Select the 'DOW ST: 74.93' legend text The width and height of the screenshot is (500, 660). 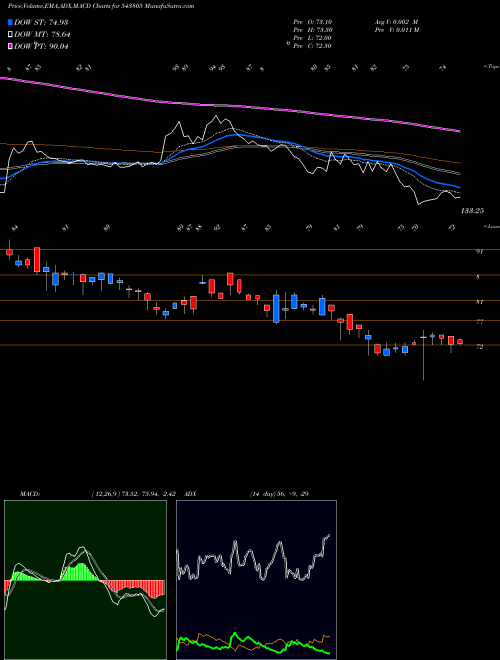(x=41, y=22)
